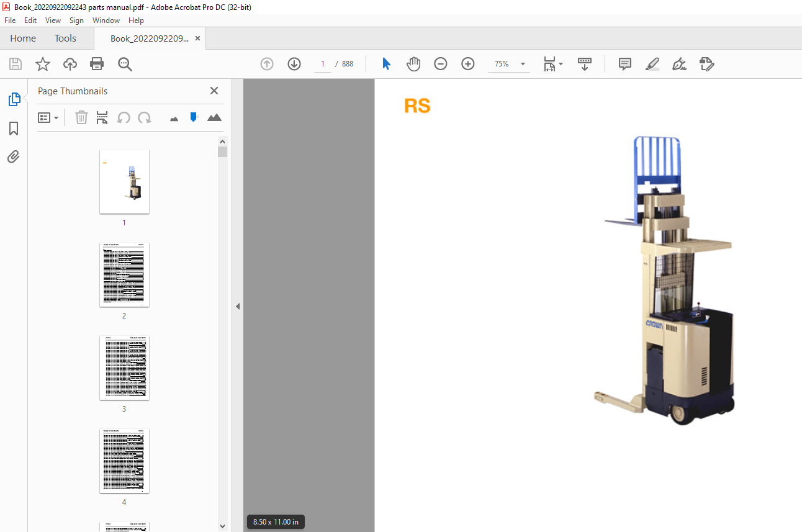Open the Help menu

[x=137, y=20]
